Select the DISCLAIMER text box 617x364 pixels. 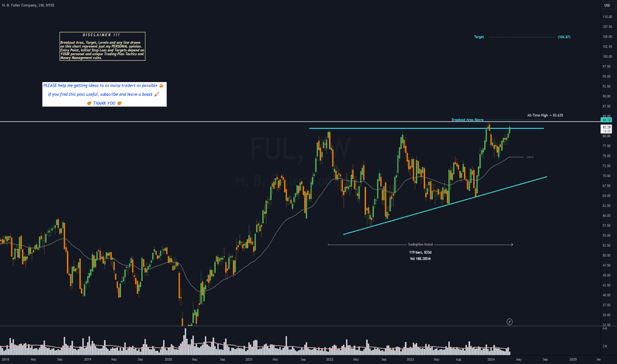coord(103,46)
